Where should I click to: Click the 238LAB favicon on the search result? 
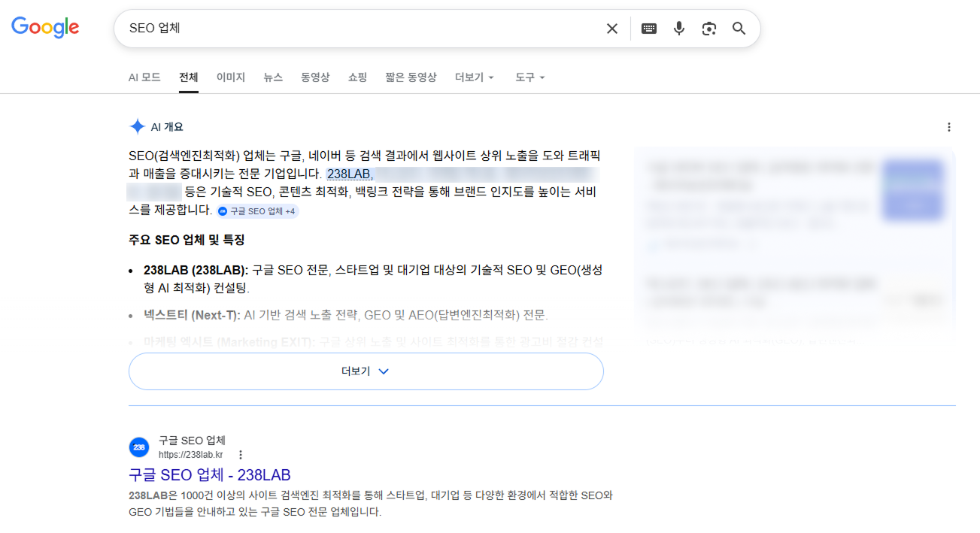138,447
